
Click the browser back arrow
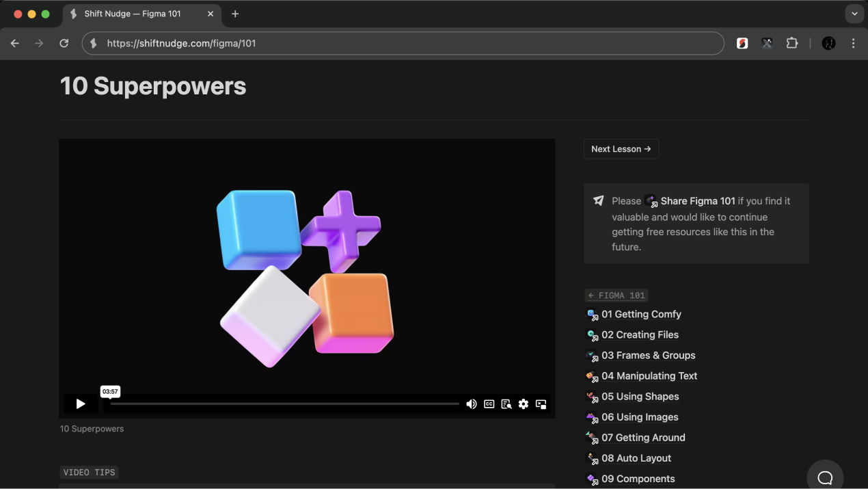click(x=15, y=43)
